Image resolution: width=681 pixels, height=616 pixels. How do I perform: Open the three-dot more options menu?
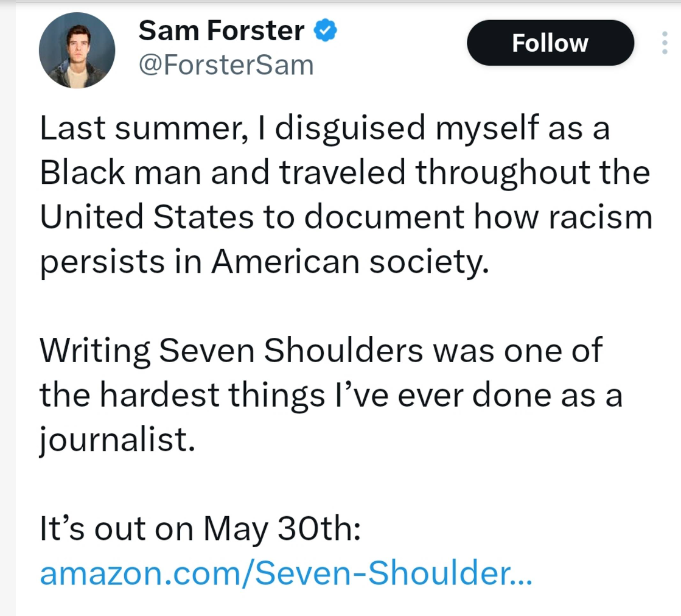665,43
